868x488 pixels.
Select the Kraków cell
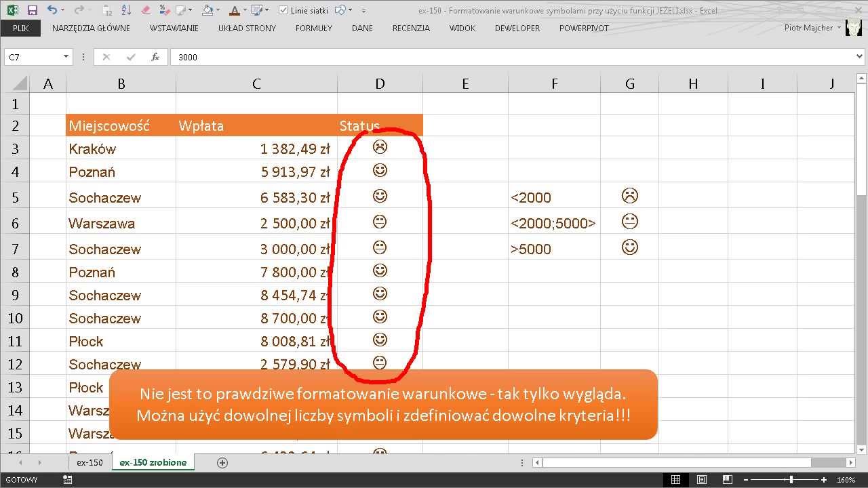coord(121,148)
